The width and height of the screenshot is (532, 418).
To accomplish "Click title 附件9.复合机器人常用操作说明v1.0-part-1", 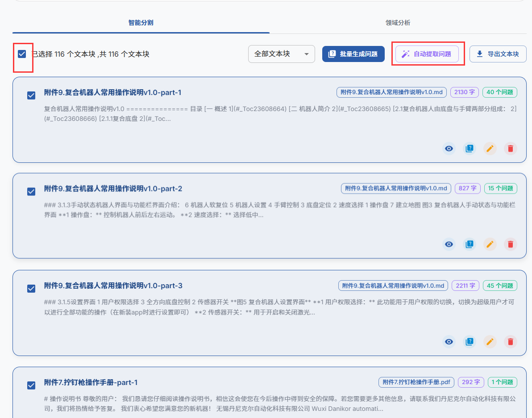I will (112, 92).
